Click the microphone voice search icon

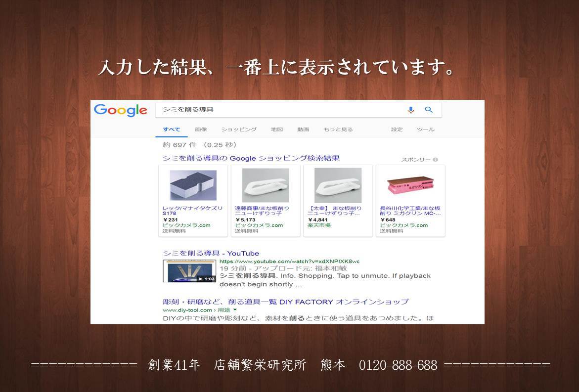pos(410,110)
